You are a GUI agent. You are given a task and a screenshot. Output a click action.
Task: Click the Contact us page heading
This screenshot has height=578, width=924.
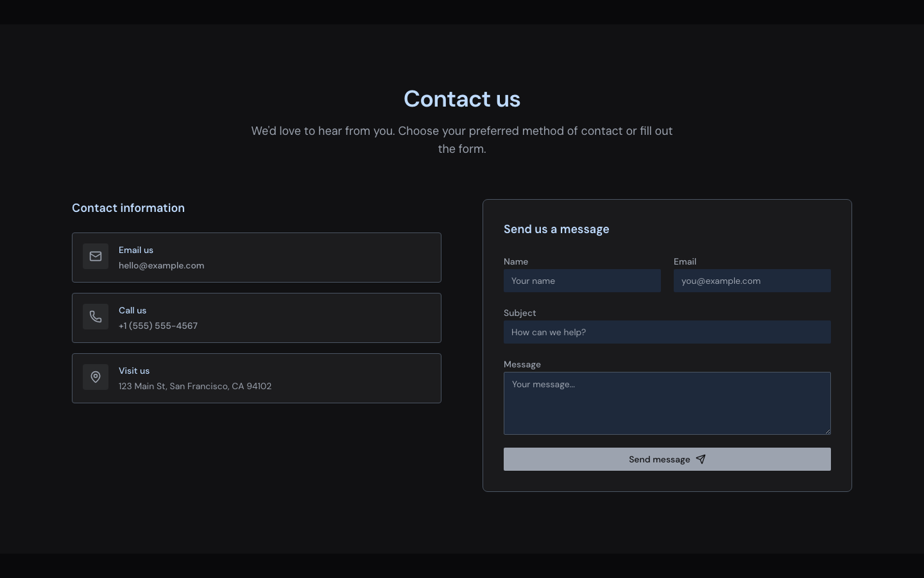(x=462, y=99)
